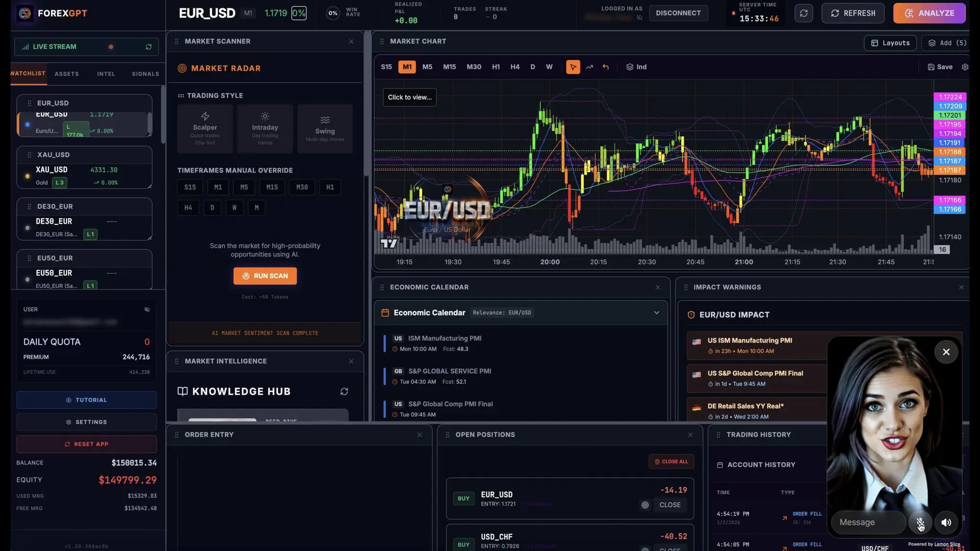
Task: Click the TradingView logo on chart
Action: (x=389, y=243)
